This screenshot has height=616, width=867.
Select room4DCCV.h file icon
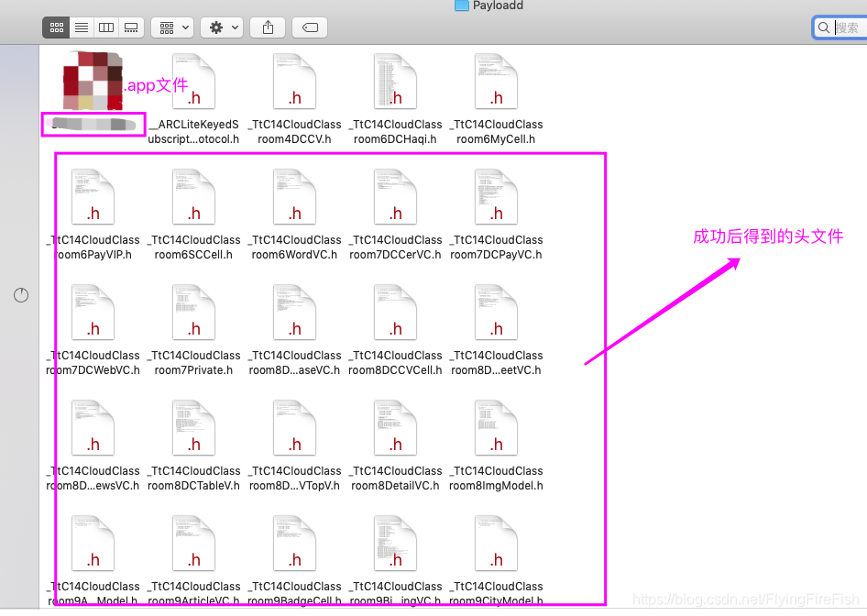[x=295, y=82]
